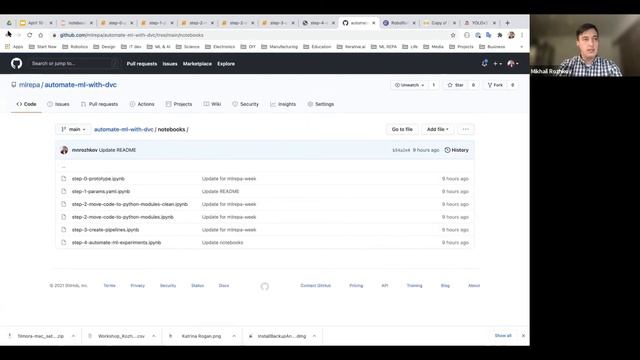
Task: Open the Actions tab
Action: tap(142, 104)
